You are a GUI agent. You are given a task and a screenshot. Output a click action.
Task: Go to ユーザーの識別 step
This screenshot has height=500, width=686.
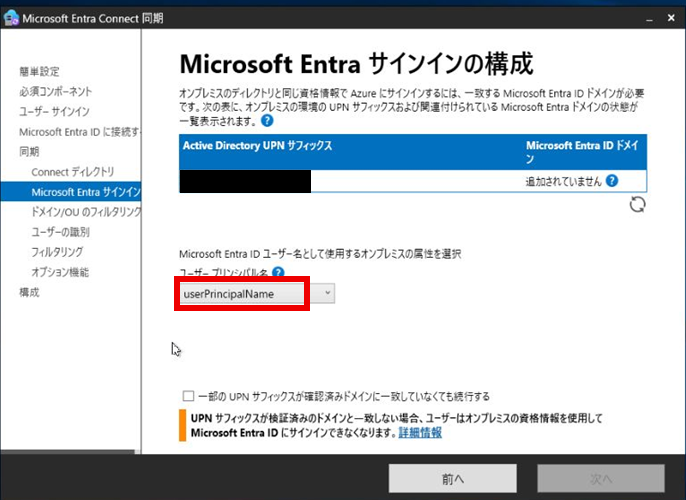pyautogui.click(x=61, y=231)
